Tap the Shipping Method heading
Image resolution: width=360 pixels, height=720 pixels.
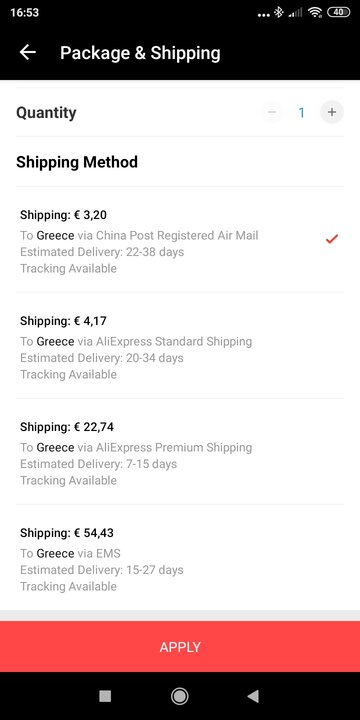(x=77, y=162)
